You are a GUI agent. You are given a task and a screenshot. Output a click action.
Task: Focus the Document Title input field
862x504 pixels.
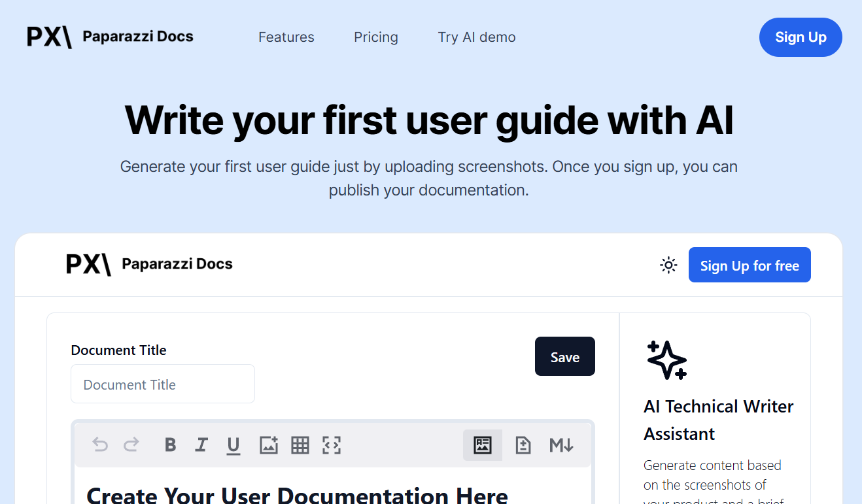coord(163,384)
